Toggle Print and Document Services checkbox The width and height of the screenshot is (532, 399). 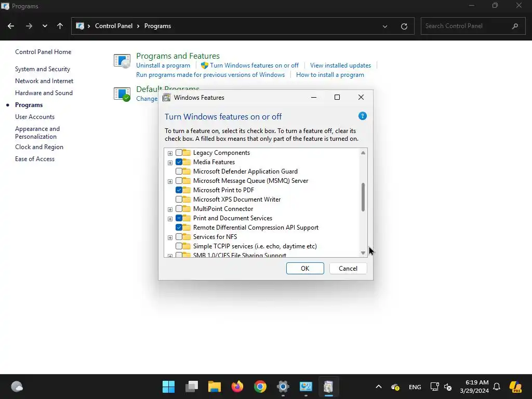click(179, 218)
